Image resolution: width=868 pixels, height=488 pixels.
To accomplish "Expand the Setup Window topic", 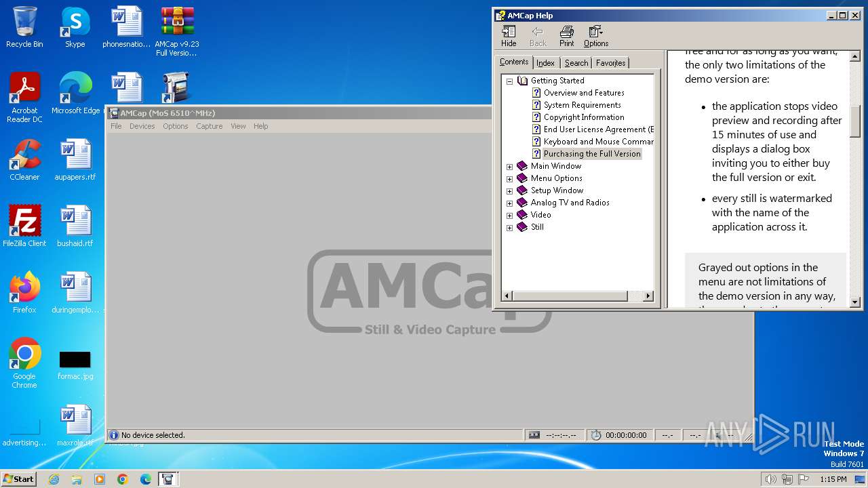I will [x=509, y=190].
